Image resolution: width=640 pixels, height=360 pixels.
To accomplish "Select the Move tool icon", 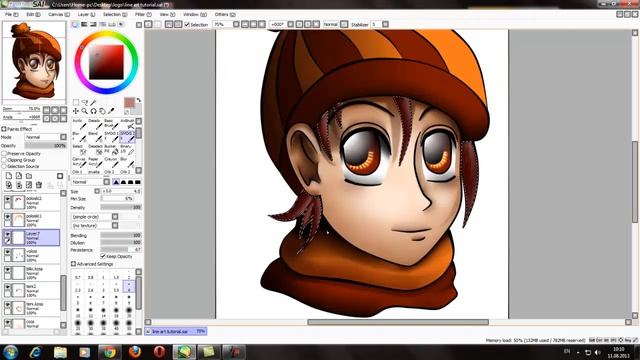I will [x=76, y=111].
